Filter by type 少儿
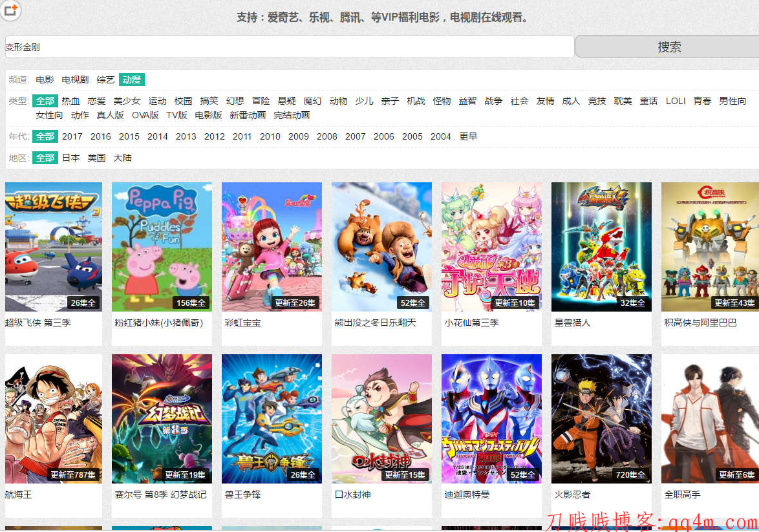The height and width of the screenshot is (532, 759). tap(364, 101)
